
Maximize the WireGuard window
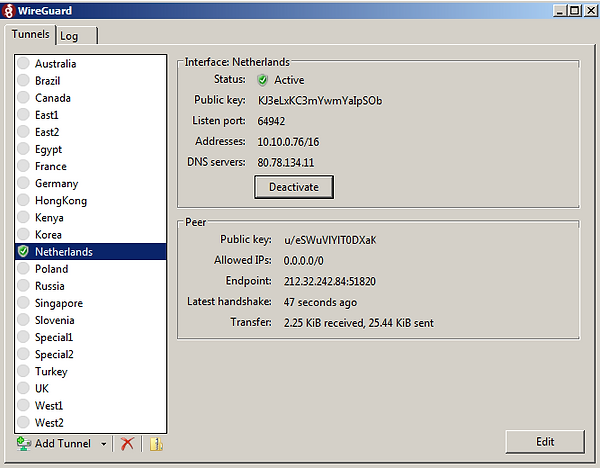575,10
